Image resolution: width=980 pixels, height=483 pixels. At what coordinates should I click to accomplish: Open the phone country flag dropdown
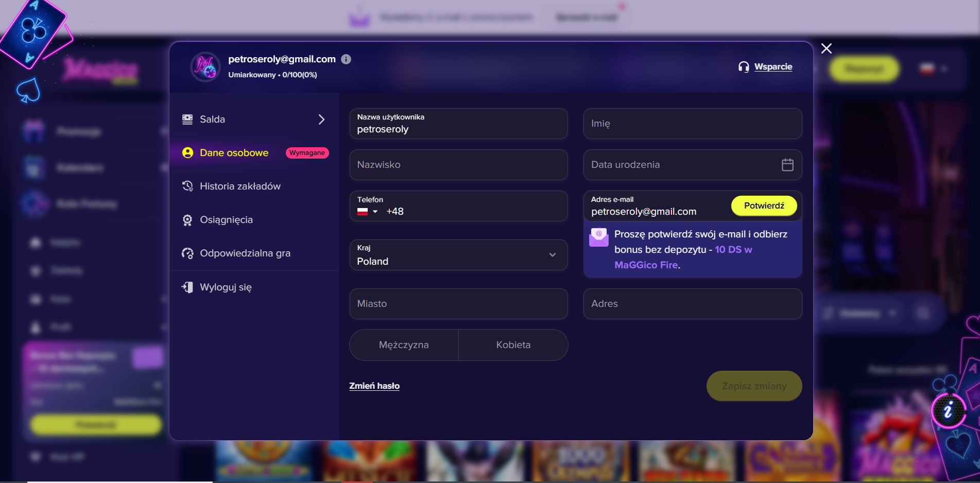(368, 212)
